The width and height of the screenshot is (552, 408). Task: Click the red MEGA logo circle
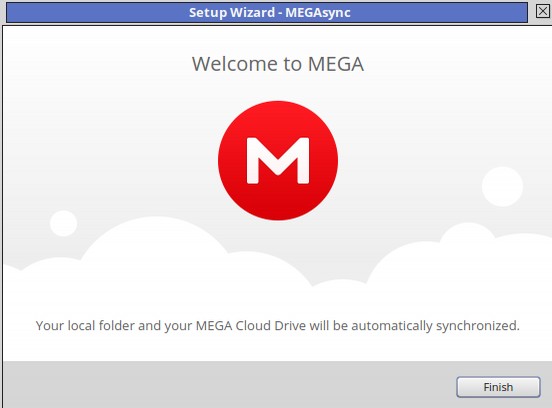[278, 161]
